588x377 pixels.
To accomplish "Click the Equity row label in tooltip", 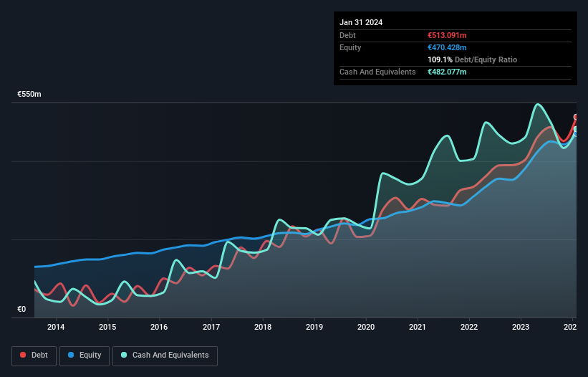I will pos(350,47).
